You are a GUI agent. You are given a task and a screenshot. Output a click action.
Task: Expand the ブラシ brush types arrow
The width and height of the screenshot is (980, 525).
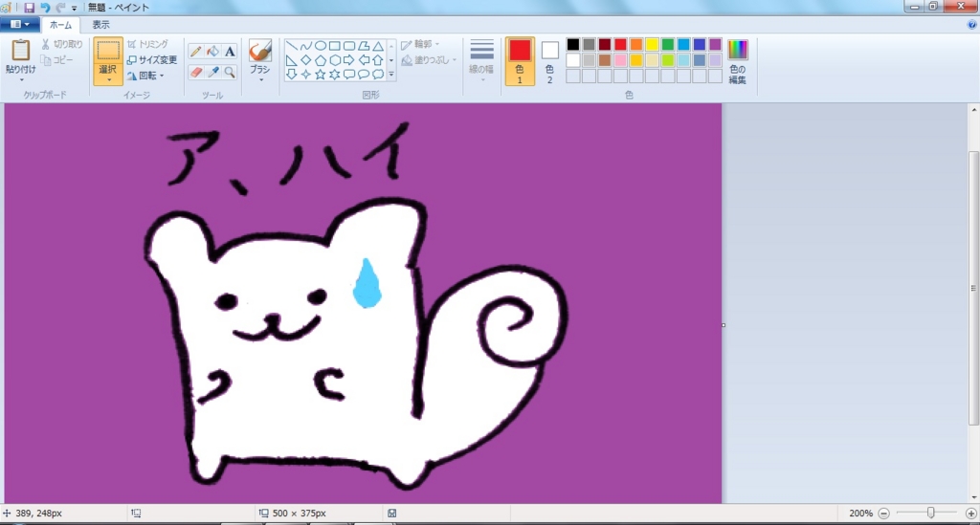point(260,80)
